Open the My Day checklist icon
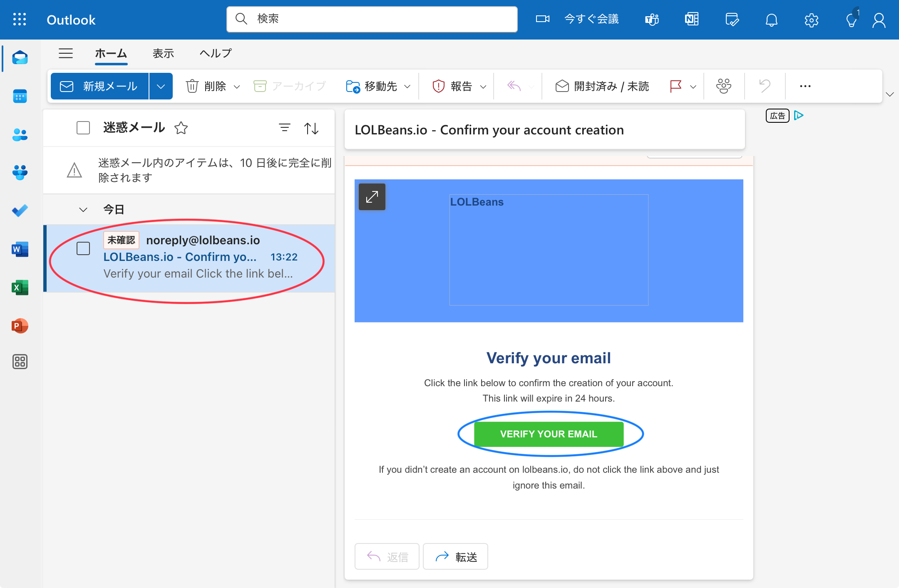Image resolution: width=899 pixels, height=588 pixels. tap(732, 20)
